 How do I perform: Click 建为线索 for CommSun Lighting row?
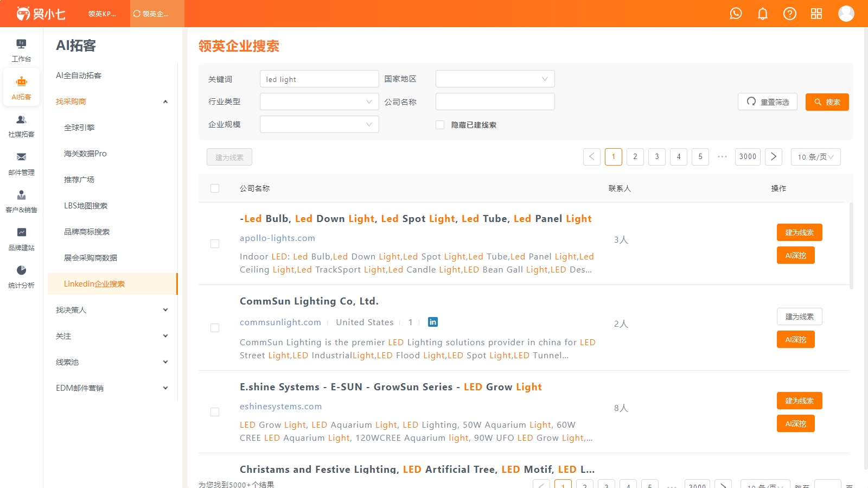(x=800, y=316)
